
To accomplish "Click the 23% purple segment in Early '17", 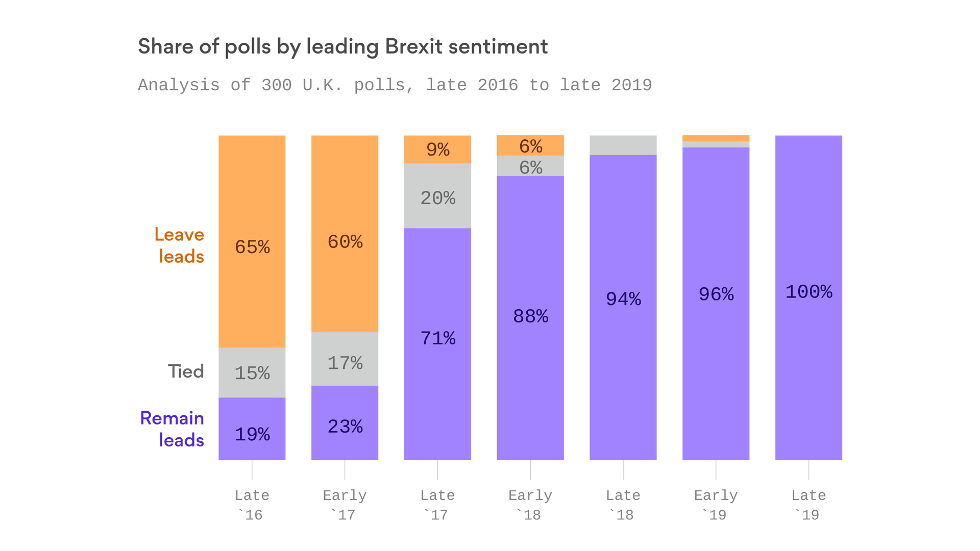I will click(x=345, y=422).
